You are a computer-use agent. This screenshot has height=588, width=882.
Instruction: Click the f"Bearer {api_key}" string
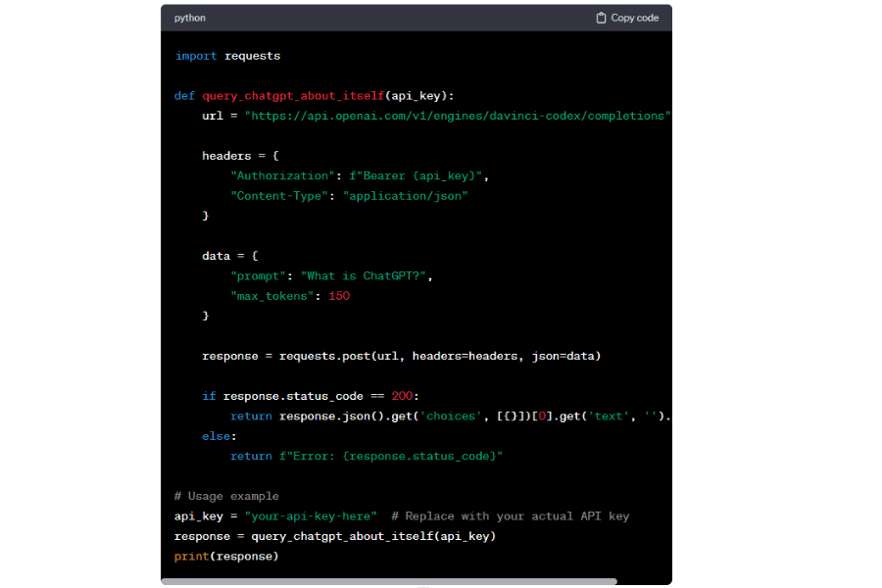[416, 176]
